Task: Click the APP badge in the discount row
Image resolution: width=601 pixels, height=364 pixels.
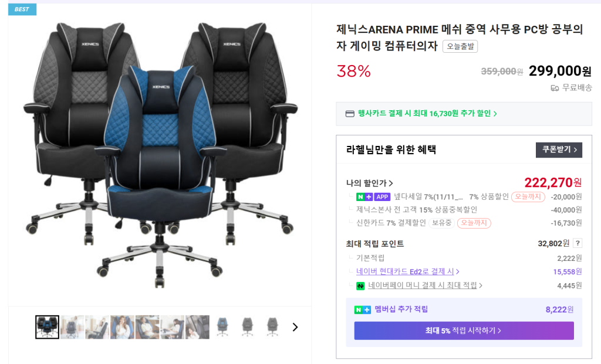Action: tap(381, 197)
